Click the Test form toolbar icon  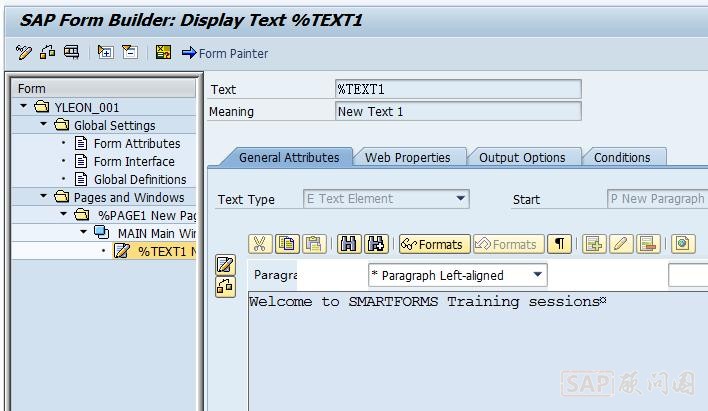pyautogui.click(x=71, y=52)
